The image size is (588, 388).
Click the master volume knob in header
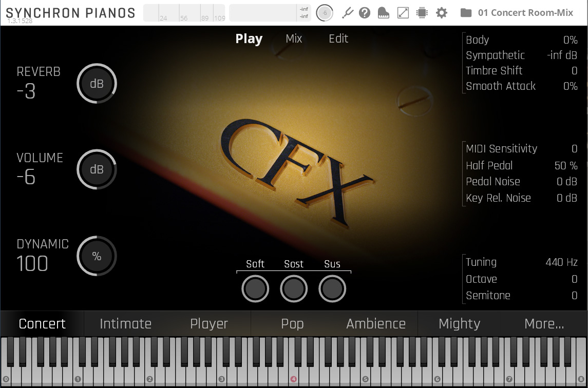pos(325,13)
